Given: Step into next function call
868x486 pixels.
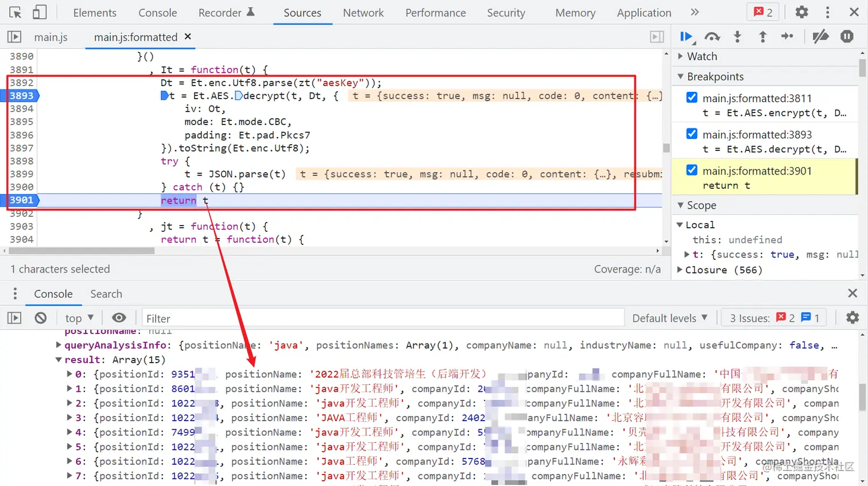Looking at the screenshot, I should (738, 37).
